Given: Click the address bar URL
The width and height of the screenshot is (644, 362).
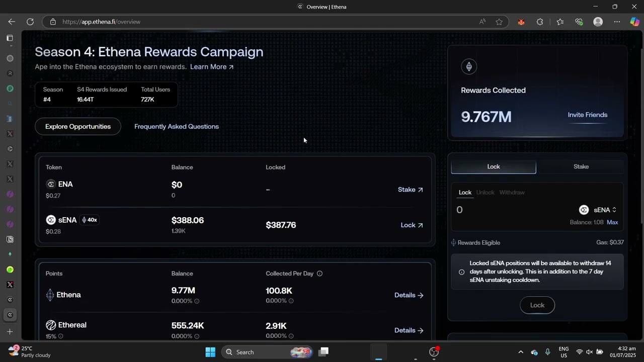Looking at the screenshot, I should point(102,22).
